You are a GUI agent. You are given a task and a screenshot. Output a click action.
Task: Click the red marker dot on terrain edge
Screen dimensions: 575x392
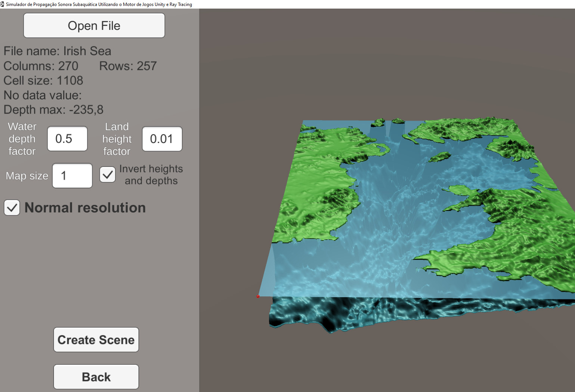258,296
